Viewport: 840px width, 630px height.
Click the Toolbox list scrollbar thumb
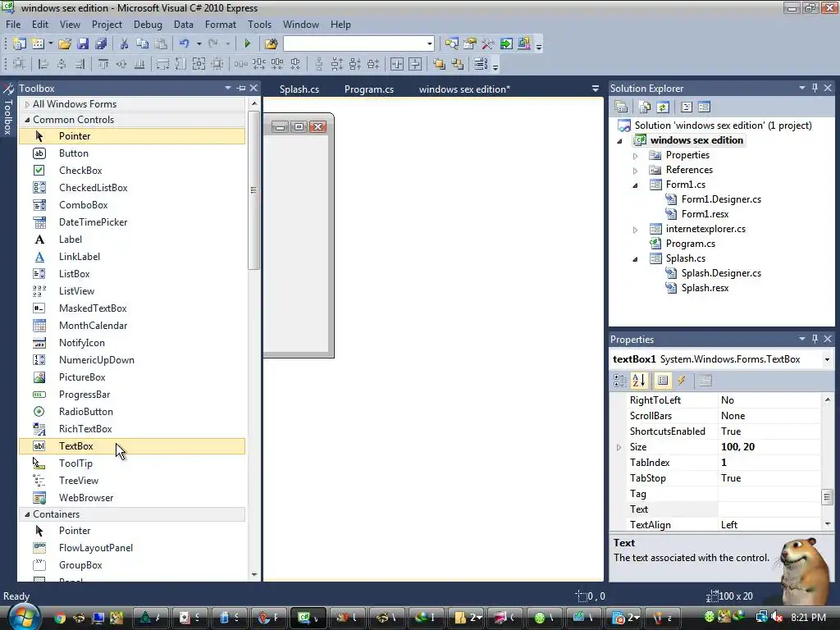point(254,190)
